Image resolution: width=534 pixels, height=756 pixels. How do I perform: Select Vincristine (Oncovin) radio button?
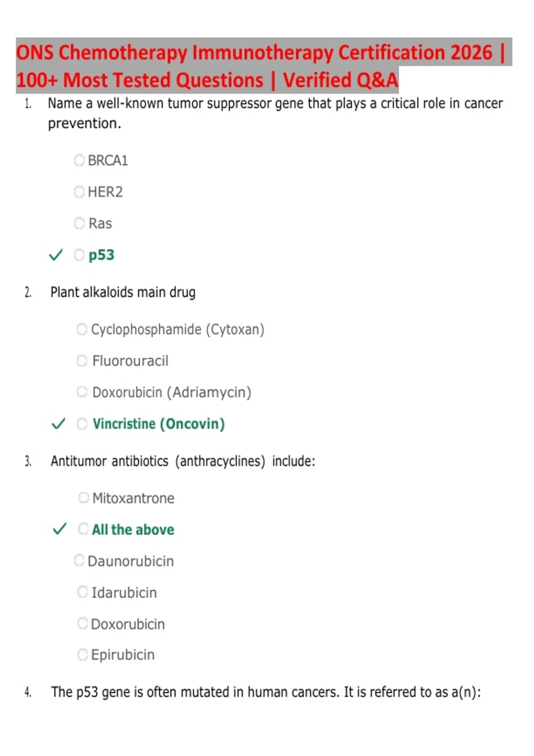coord(82,423)
